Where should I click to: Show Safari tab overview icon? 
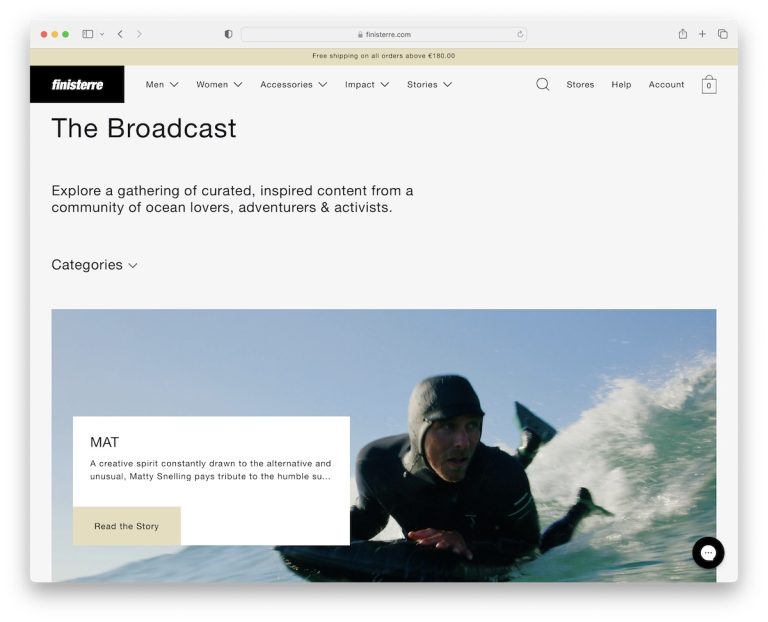(x=722, y=34)
